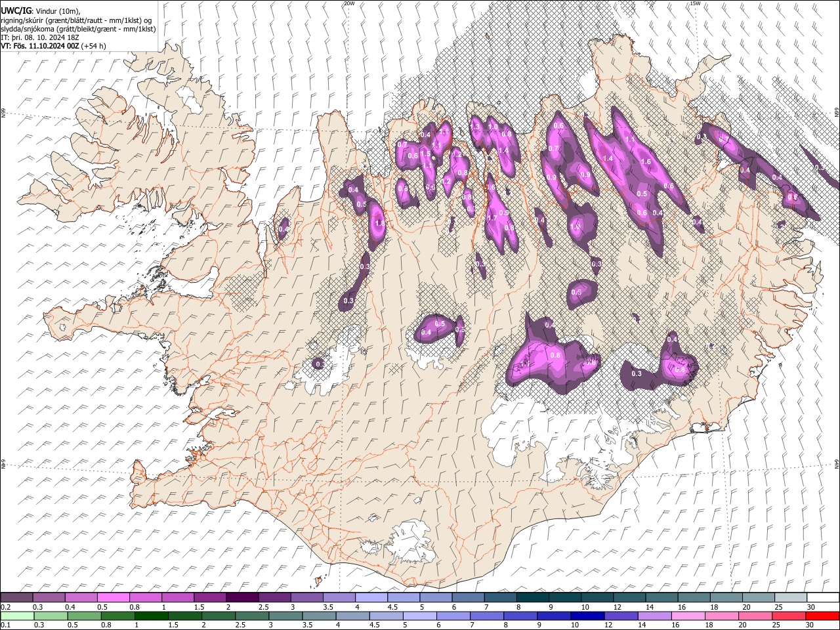Viewport: 840px width, 630px height.
Task: Click the +54 h forecast offset text
Action: coord(94,46)
